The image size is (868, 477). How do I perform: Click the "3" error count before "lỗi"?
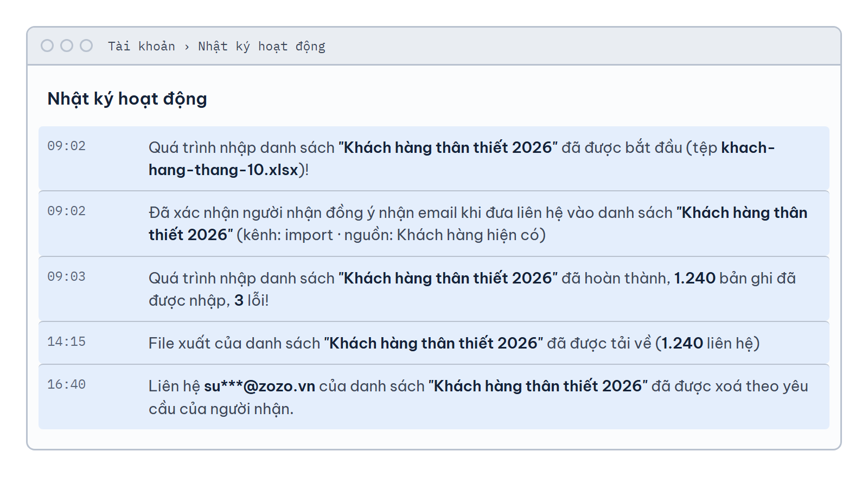point(239,300)
